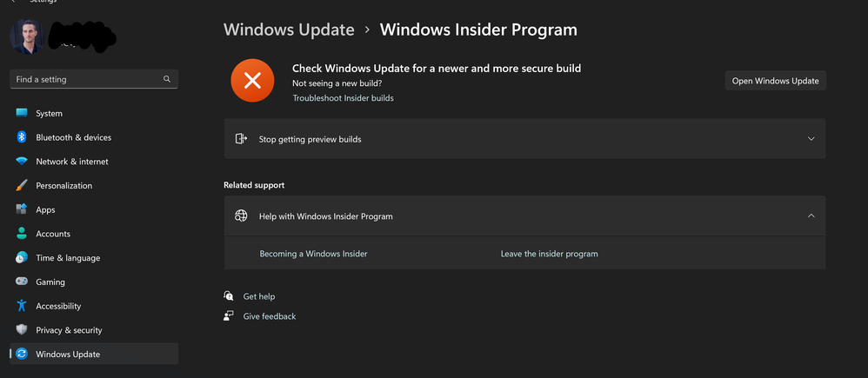Expand Stop getting preview builds chevron

point(811,139)
